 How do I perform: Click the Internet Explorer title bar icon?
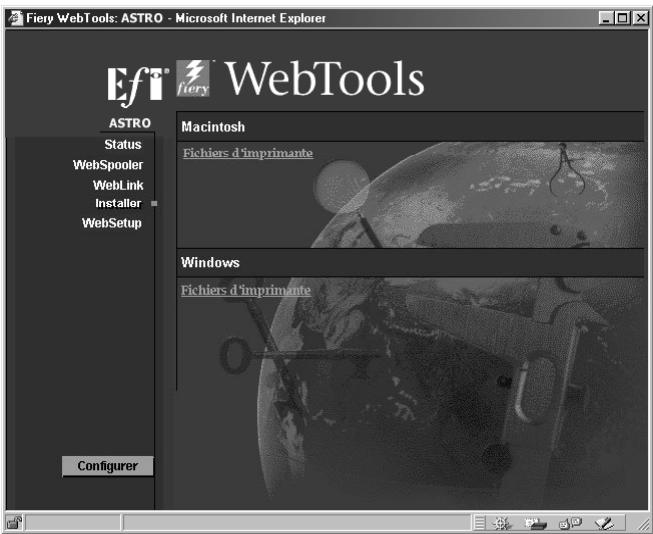[x=16, y=18]
